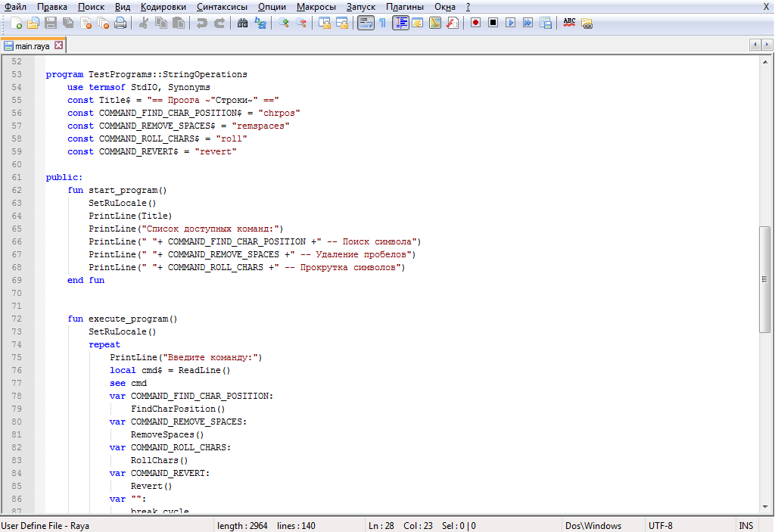Viewport: 775px width, 532px height.
Task: Open the Окна menu
Action: (x=444, y=7)
